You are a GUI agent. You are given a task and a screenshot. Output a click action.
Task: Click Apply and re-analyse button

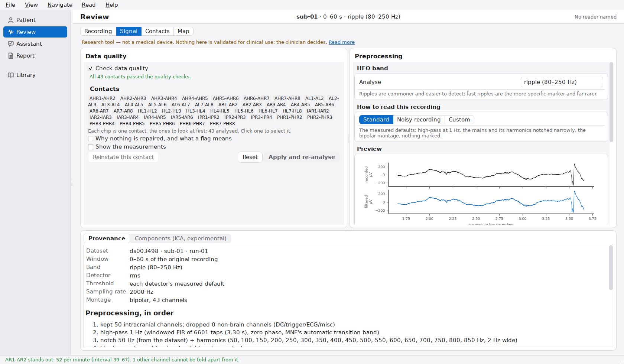click(x=302, y=157)
